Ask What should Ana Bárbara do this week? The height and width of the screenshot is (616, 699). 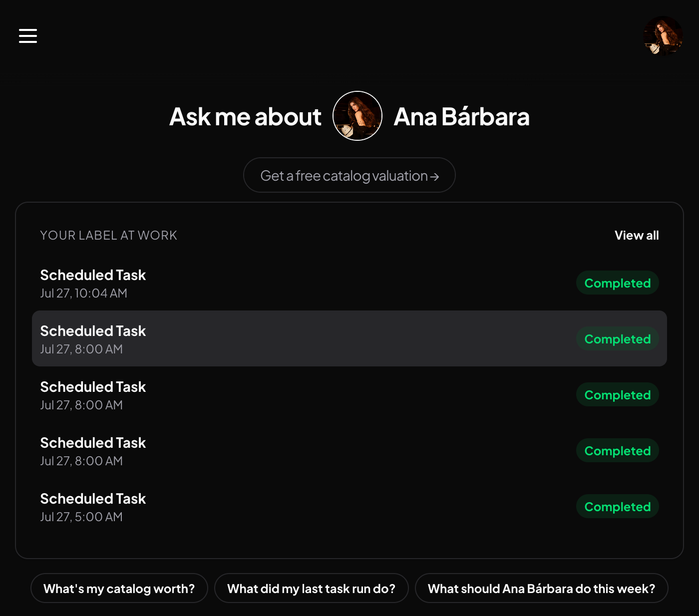point(542,589)
